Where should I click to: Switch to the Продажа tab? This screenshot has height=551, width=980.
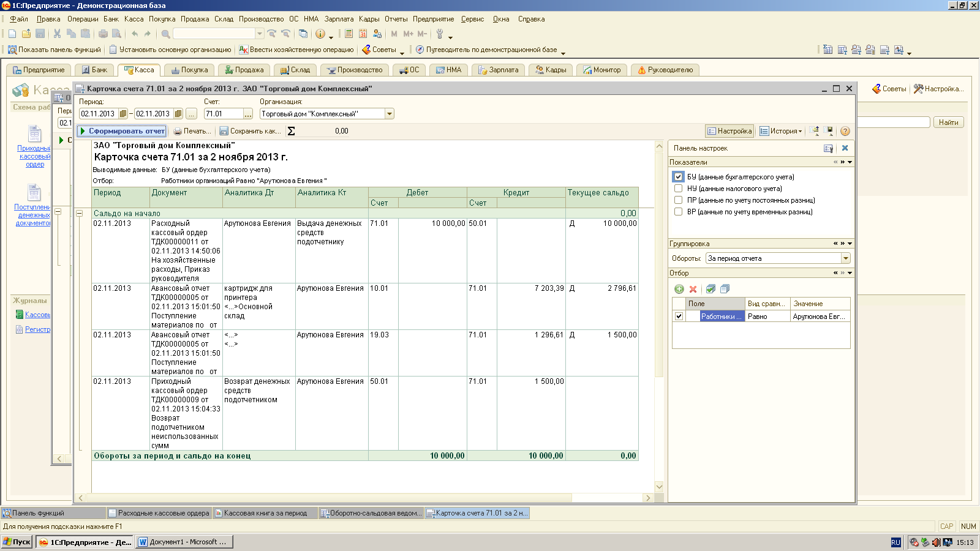click(244, 70)
